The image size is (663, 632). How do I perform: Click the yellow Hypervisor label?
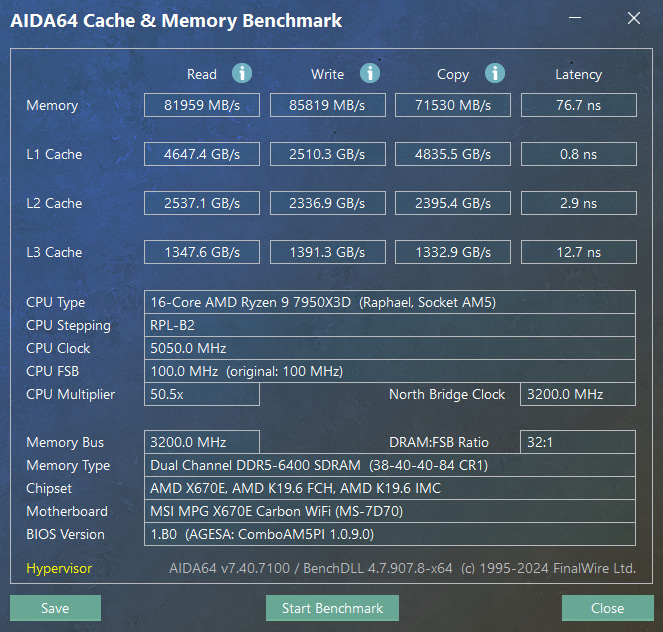coord(59,568)
